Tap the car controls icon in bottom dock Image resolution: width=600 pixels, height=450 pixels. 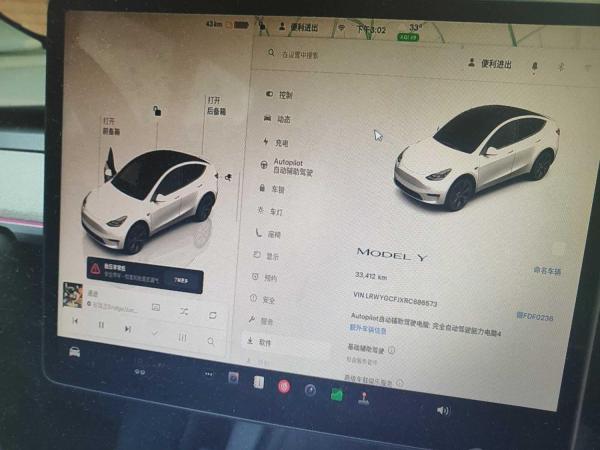pos(75,351)
